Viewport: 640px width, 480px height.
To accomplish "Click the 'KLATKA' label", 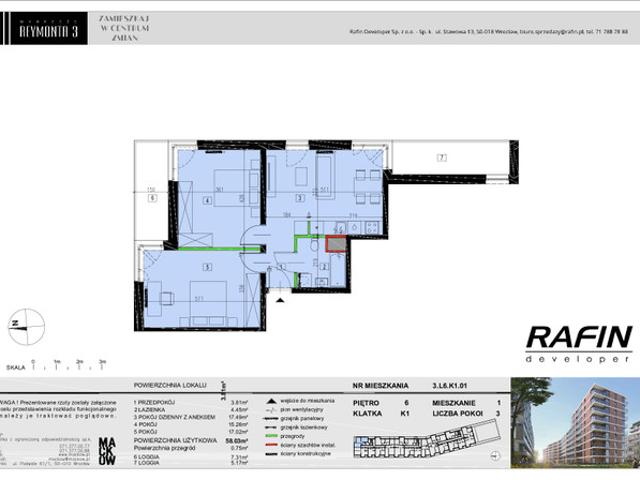I will click(x=367, y=413).
